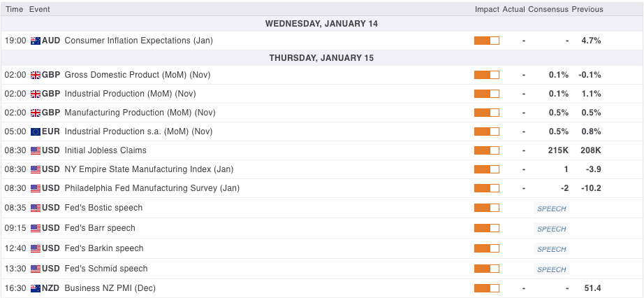Click impact bar for Philadelphia Fed Manufacturing Survey
644x298 pixels.
(x=487, y=188)
